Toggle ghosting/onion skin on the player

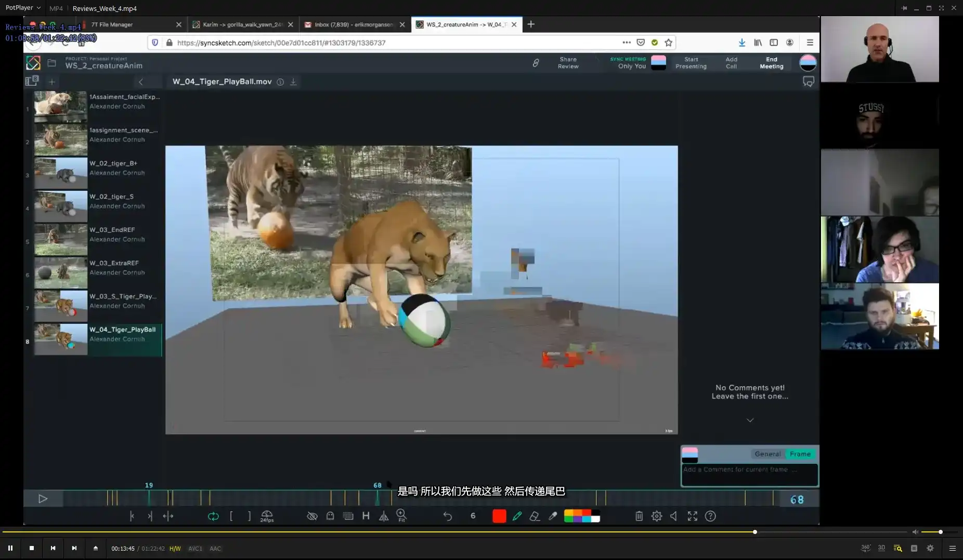(330, 516)
